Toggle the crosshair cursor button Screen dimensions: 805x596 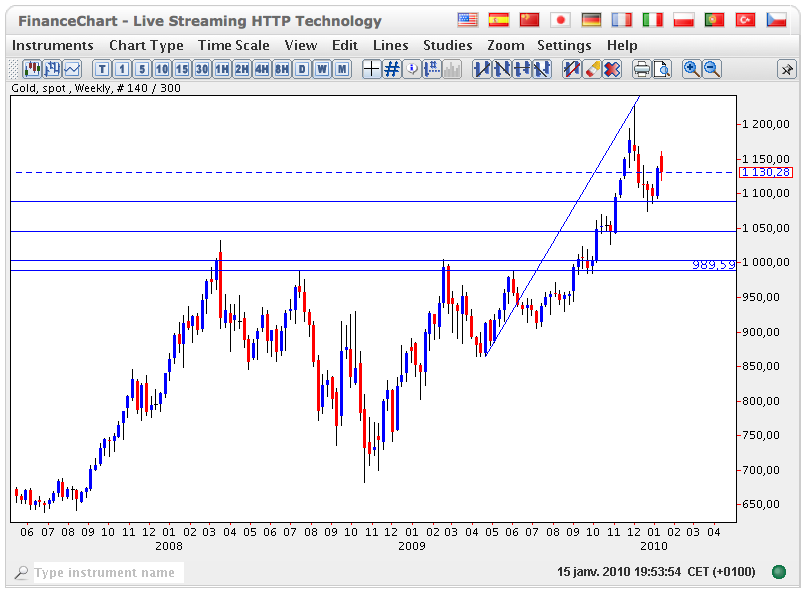[x=371, y=69]
